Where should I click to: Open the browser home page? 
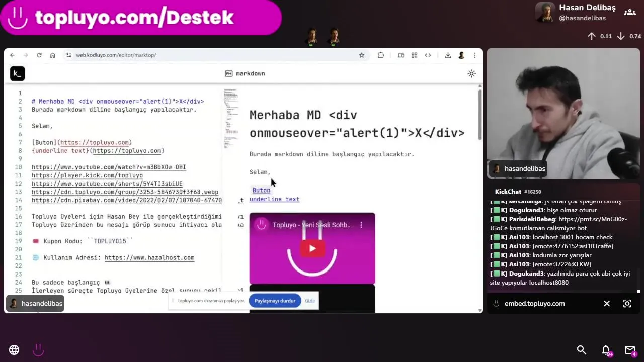click(53, 55)
